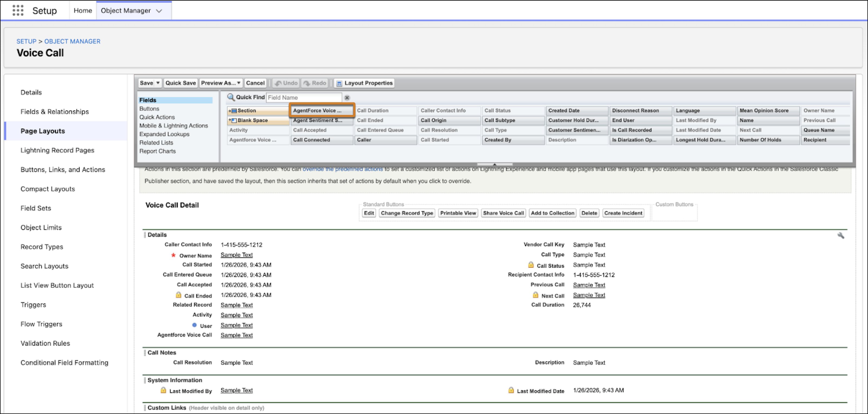Open Lightning Record Pages in sidebar
868x414 pixels.
pos(57,150)
